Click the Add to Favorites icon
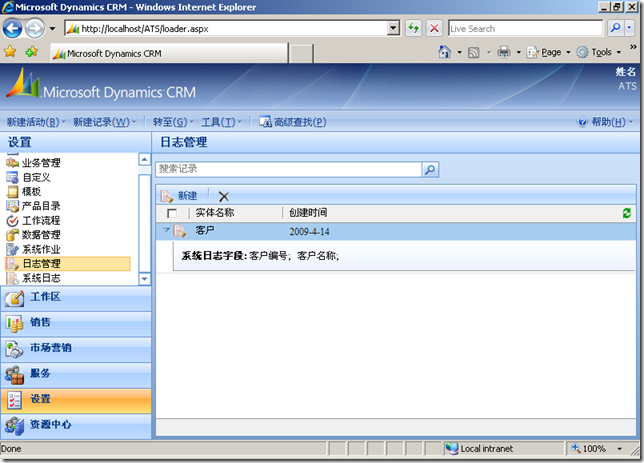 click(31, 52)
